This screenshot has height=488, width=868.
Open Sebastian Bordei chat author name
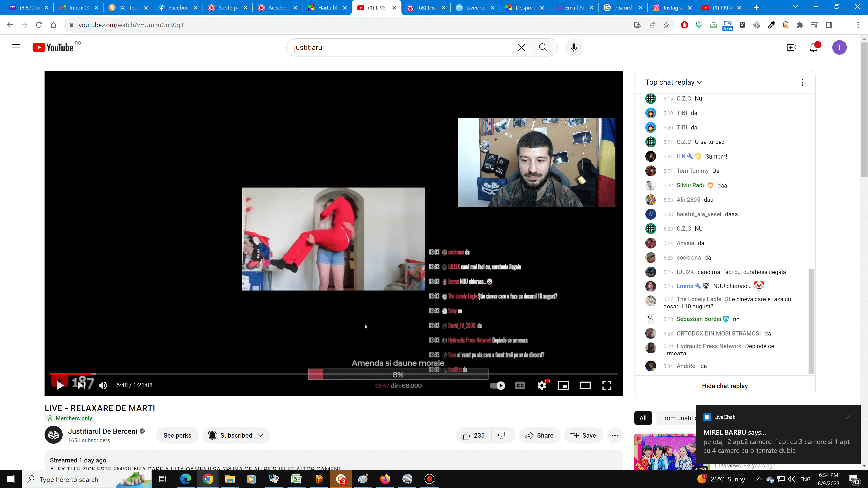(x=699, y=319)
